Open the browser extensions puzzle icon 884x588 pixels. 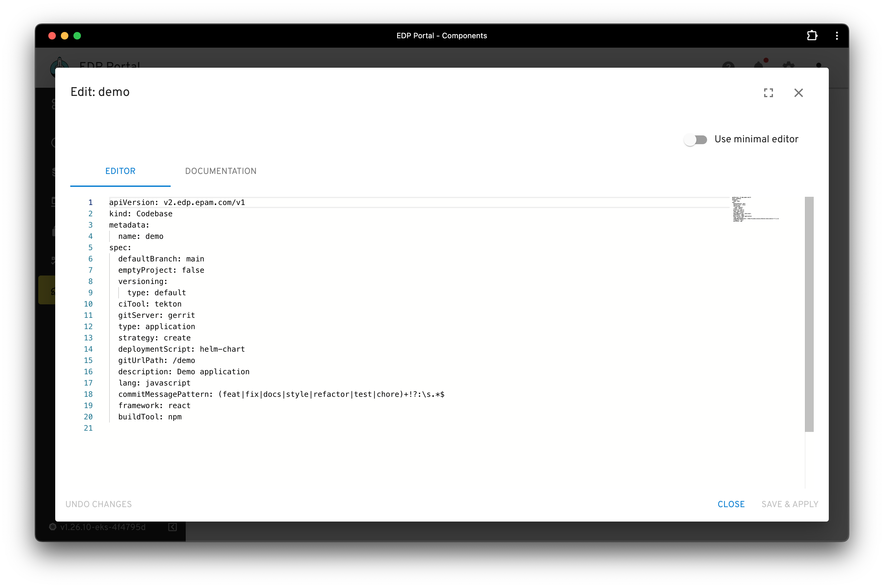point(812,36)
